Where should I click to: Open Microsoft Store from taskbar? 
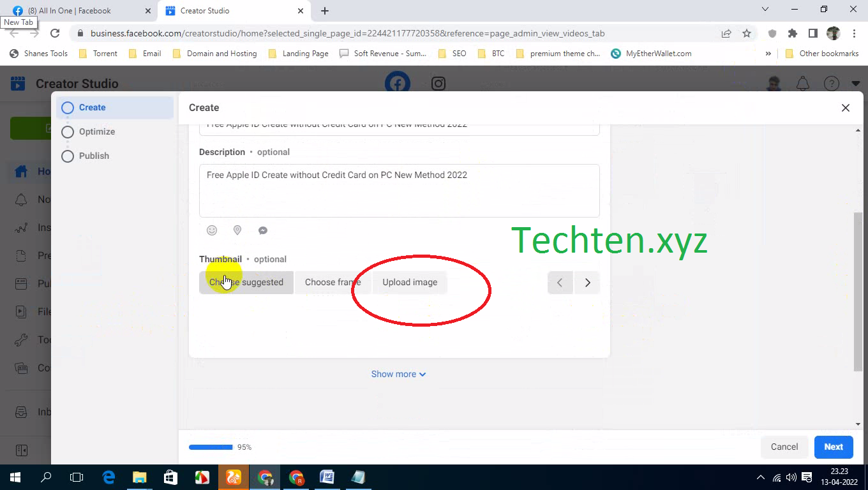pos(170,477)
